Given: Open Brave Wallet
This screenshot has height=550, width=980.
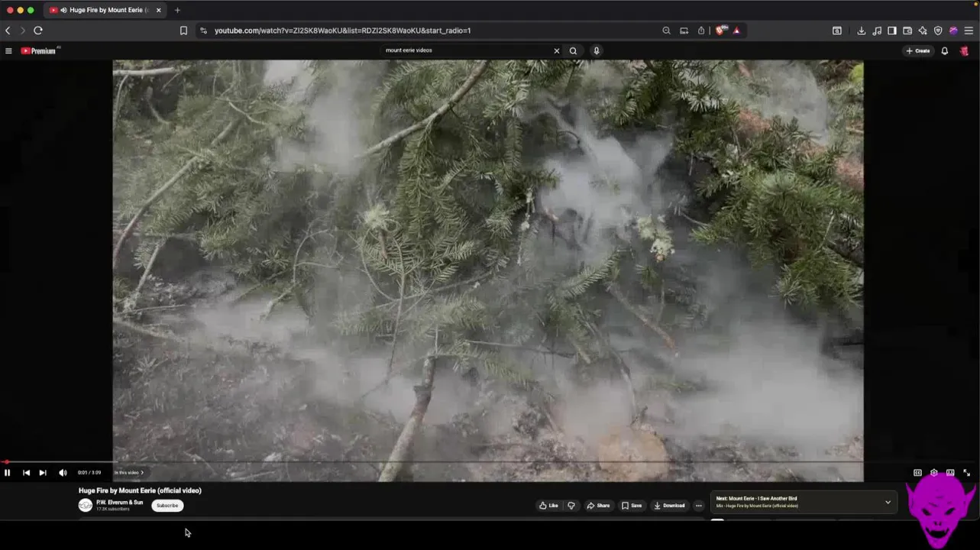Looking at the screenshot, I should (907, 31).
